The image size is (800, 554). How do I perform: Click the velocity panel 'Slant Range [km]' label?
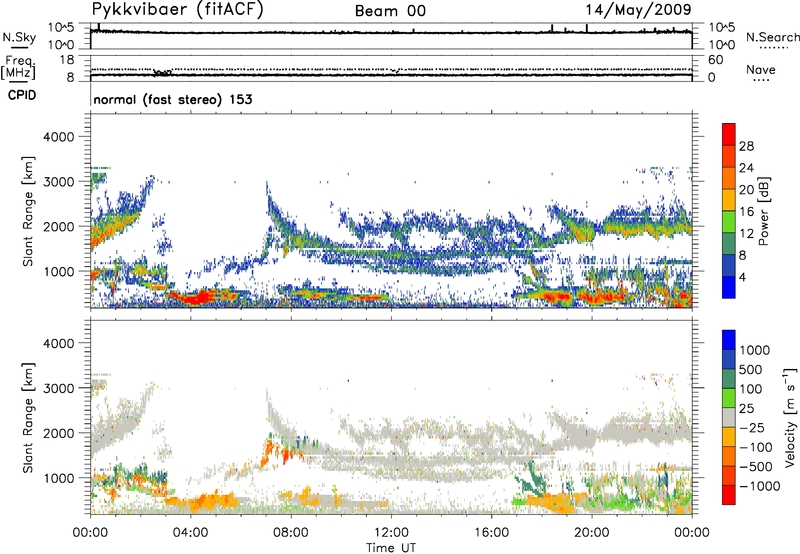[x=28, y=417]
